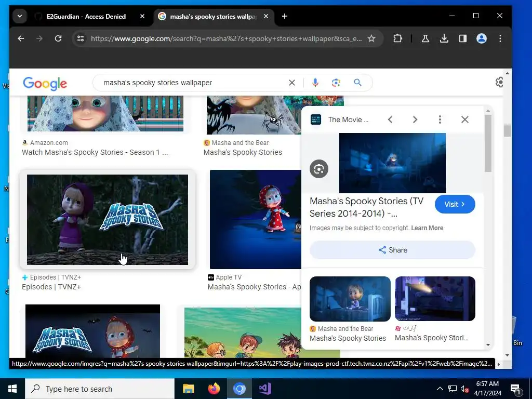Viewport: 532px width, 399px height.
Task: Open The Movie source name in panel
Action: [x=348, y=119]
